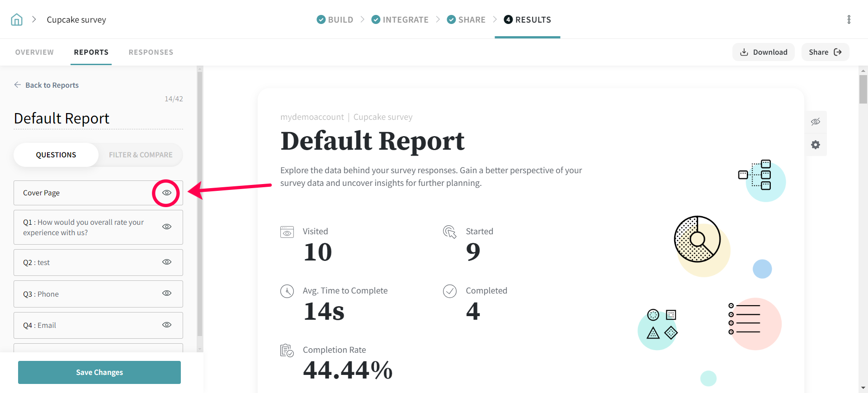Save changes to the report

99,372
